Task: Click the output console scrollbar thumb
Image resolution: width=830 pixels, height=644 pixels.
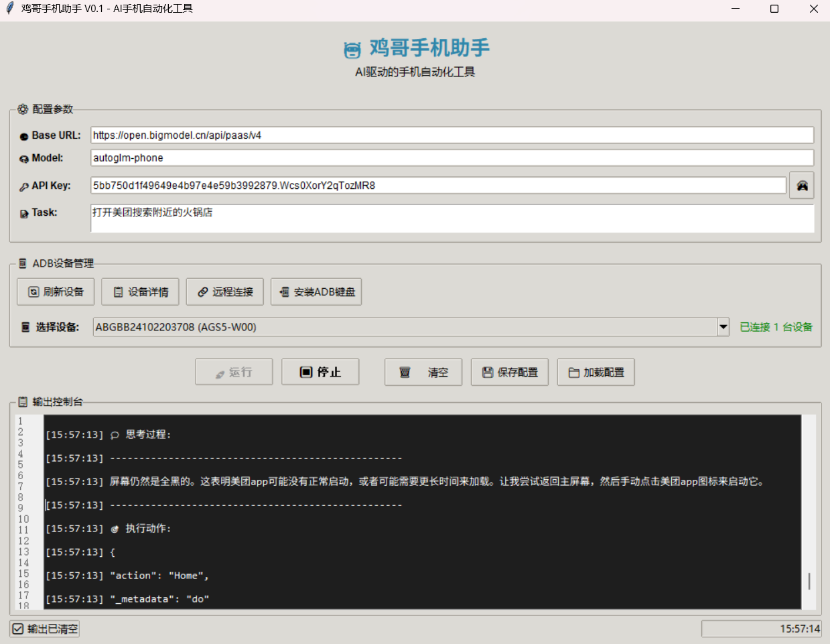Action: click(x=809, y=581)
